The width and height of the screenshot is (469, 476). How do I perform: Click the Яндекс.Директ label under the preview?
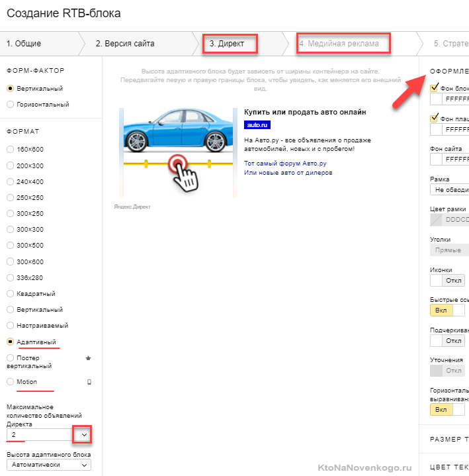132,207
